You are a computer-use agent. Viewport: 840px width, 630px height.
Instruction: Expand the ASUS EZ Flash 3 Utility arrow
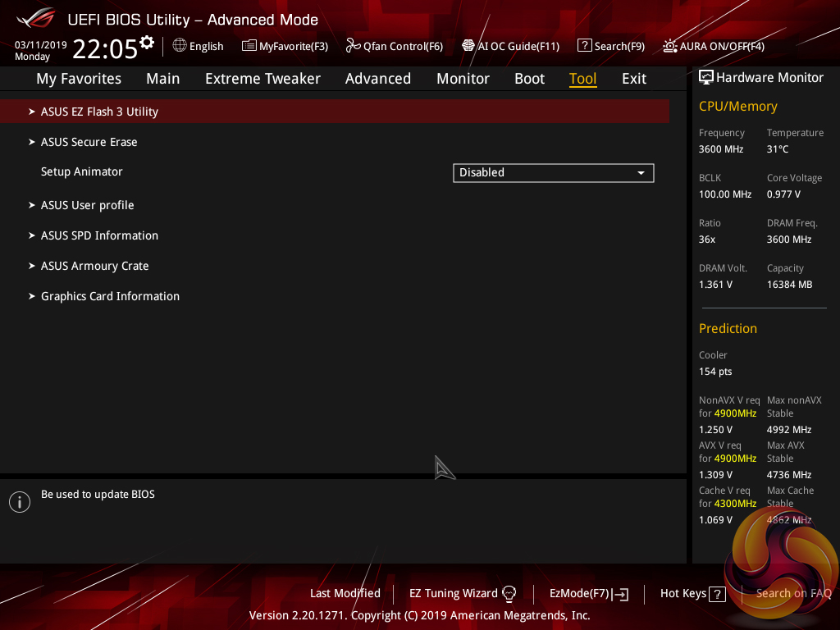click(x=32, y=112)
